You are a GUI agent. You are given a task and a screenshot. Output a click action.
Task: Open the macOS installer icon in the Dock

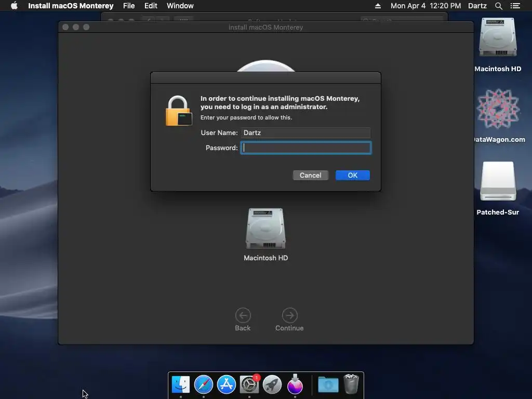(295, 384)
